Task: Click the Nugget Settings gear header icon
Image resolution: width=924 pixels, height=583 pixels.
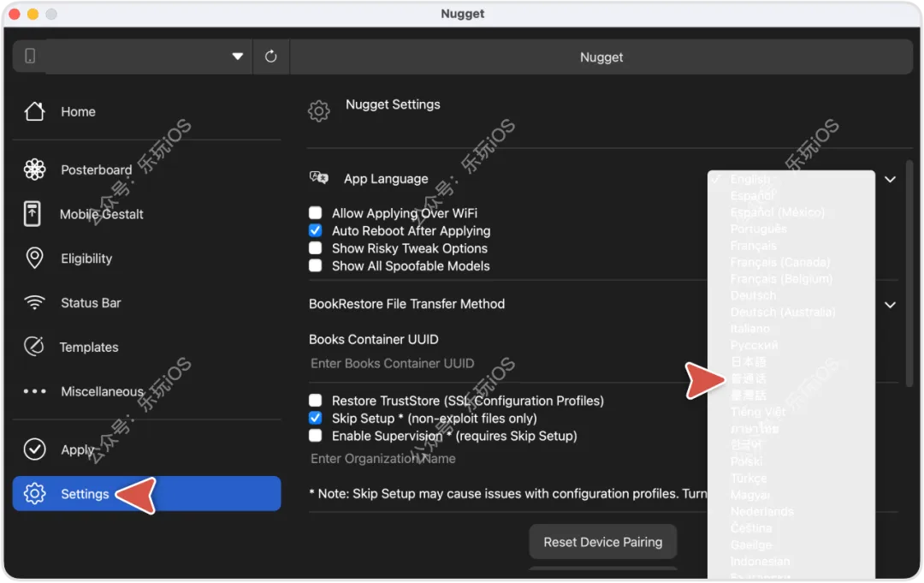Action: [319, 110]
